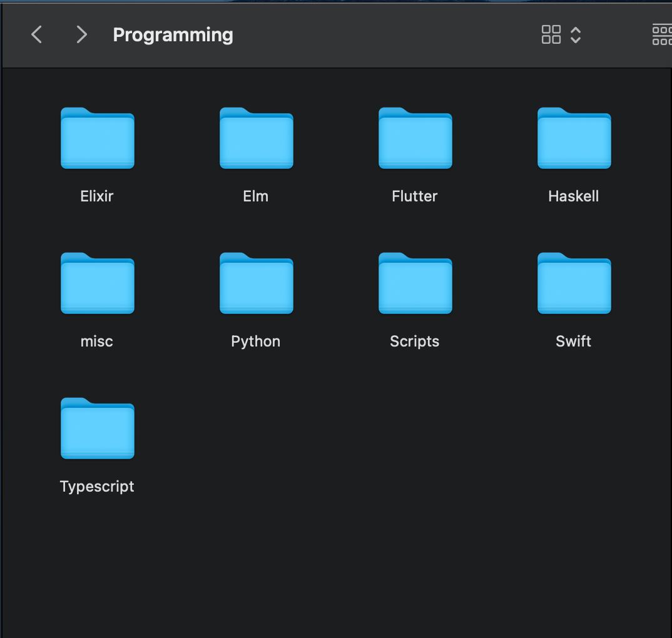Open the group-by grid button
The width and height of the screenshot is (672, 638).
(662, 34)
